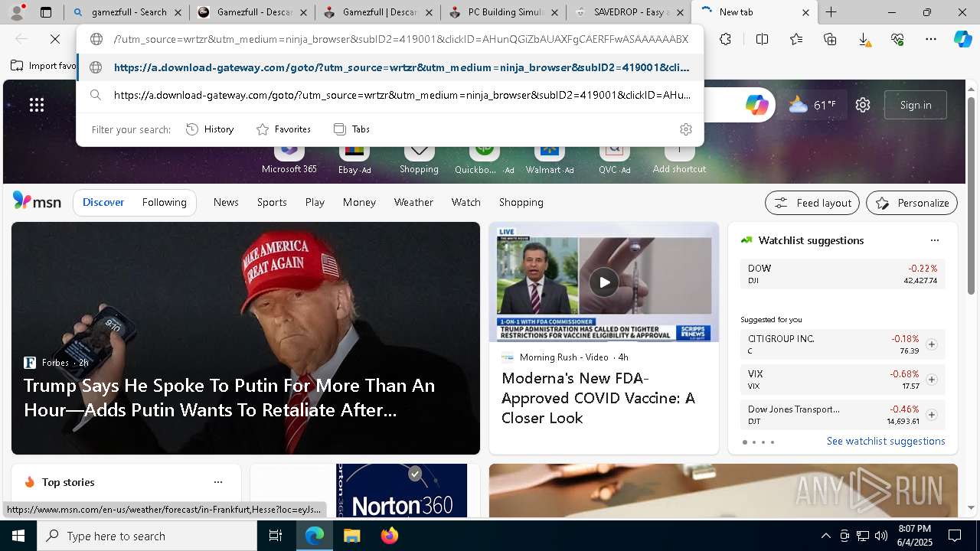Open Watchlist suggestions more options

[x=934, y=240]
